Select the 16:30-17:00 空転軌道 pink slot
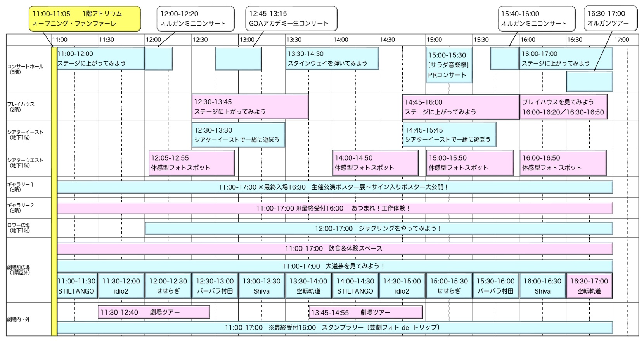This screenshot has height=344, width=644. (589, 286)
